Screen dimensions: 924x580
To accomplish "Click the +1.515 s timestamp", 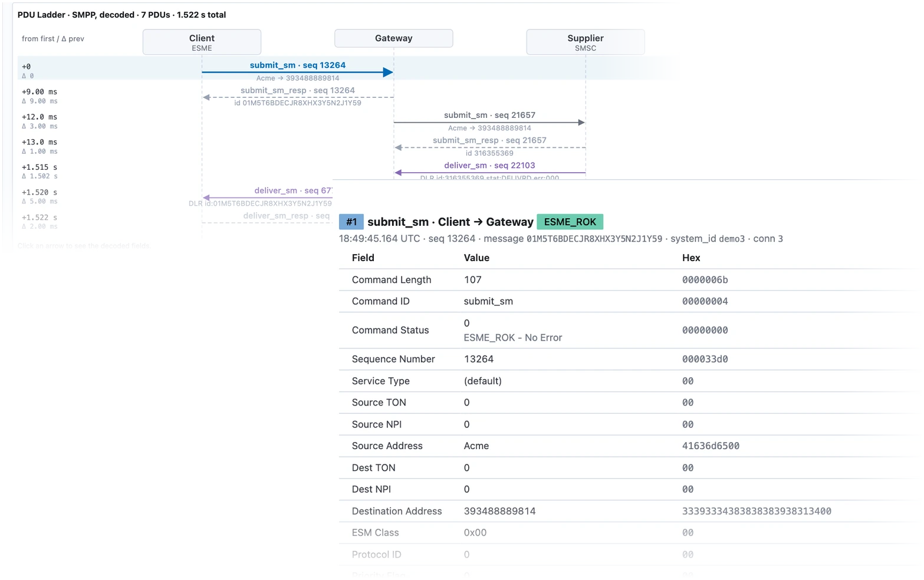I will (x=40, y=167).
